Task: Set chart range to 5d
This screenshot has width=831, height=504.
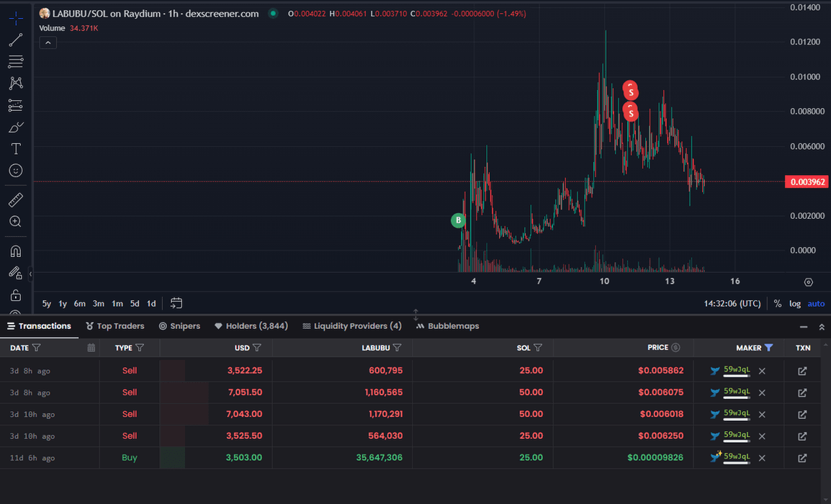Action: 135,303
